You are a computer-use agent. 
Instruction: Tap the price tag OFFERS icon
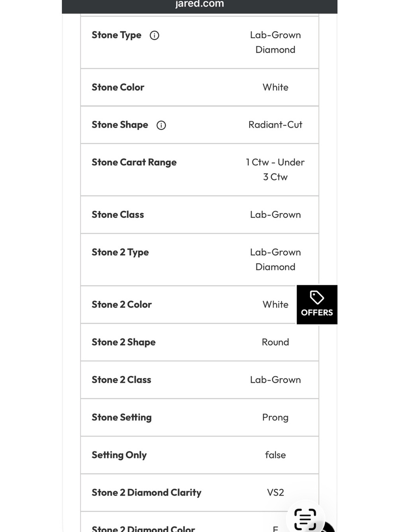pos(317,297)
